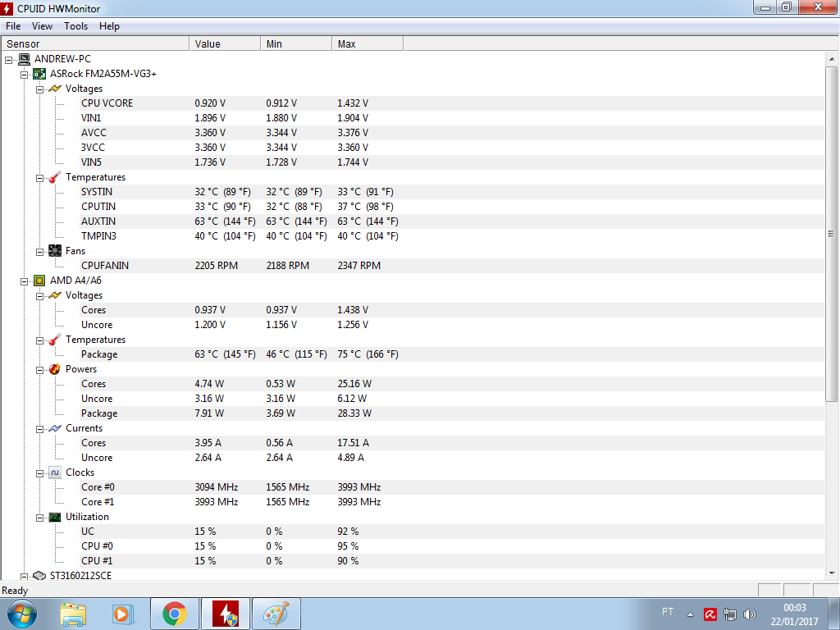The image size is (840, 630).
Task: Click the Currents icon
Action: click(x=55, y=428)
